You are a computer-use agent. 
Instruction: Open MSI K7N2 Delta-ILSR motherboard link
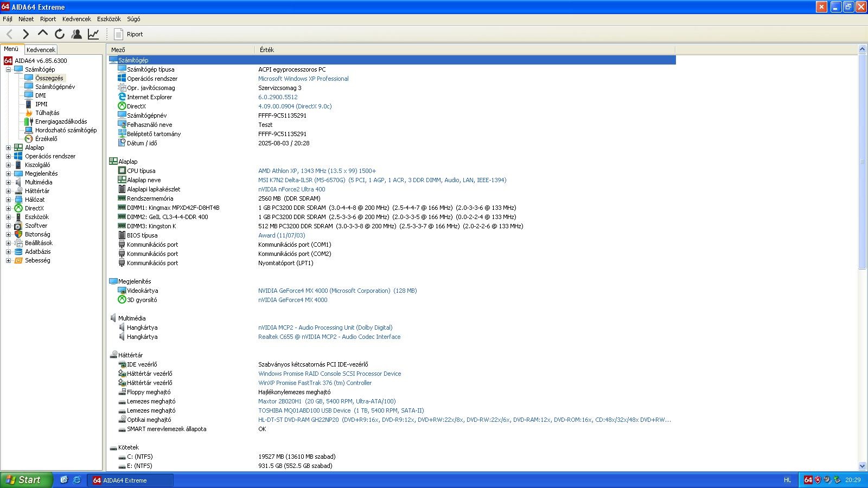tap(382, 180)
